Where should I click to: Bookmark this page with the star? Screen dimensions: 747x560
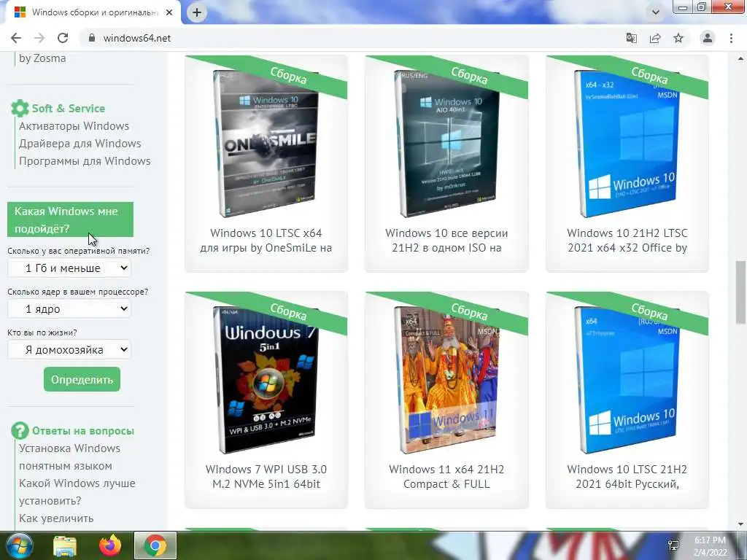point(678,38)
